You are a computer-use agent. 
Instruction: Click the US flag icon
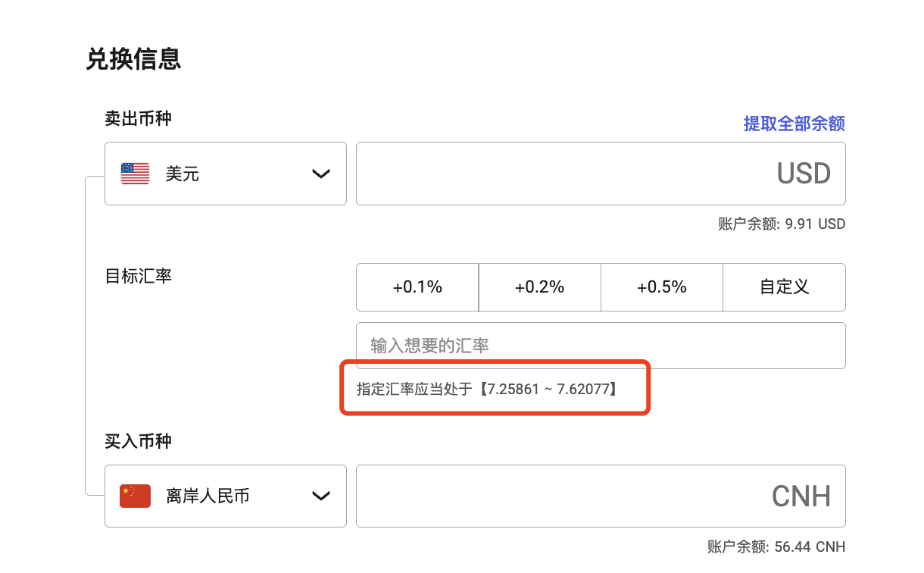(135, 174)
